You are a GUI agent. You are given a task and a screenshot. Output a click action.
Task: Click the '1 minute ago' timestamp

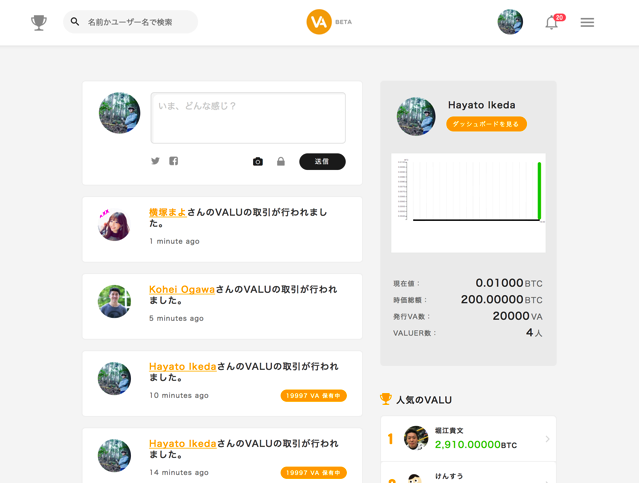[174, 241]
